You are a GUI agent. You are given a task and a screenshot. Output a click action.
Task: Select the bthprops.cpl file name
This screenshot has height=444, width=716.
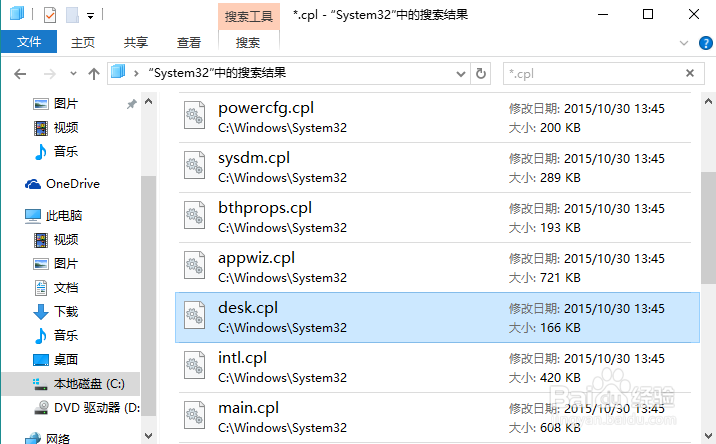click(265, 208)
